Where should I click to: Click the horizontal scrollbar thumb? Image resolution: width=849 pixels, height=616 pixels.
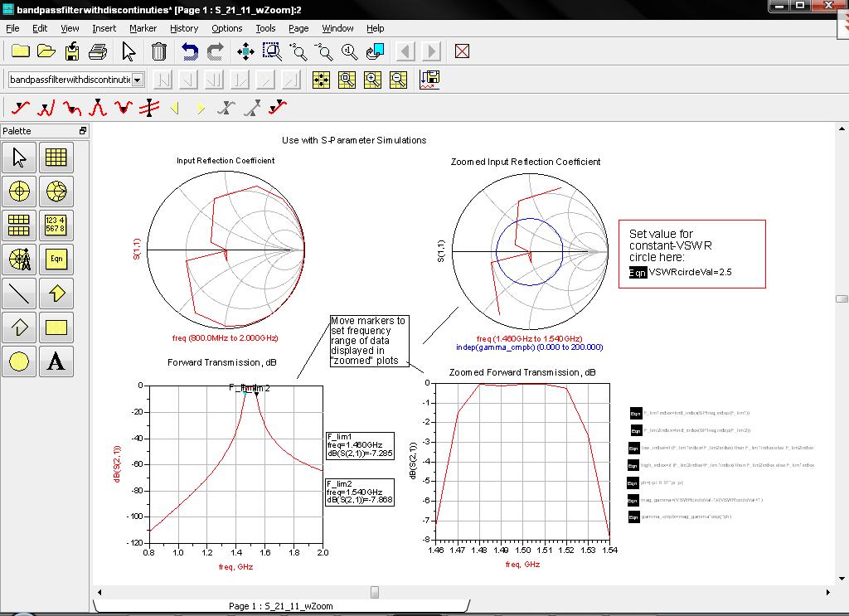(x=375, y=592)
